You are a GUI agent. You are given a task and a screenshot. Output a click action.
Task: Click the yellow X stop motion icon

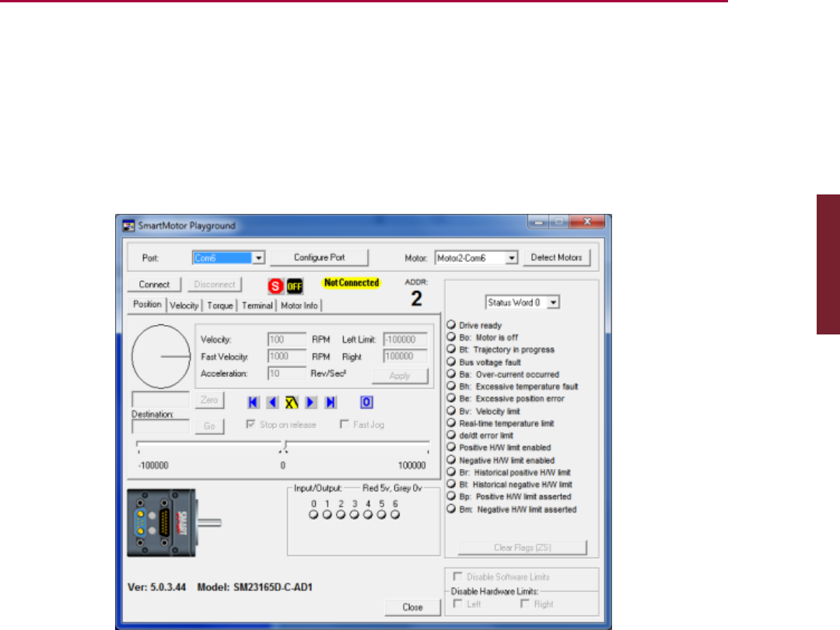tap(292, 402)
